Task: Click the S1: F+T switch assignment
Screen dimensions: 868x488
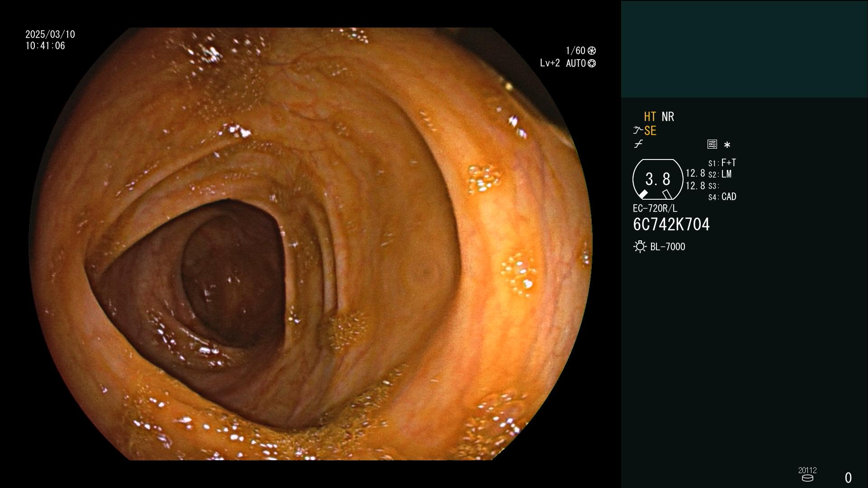Action: click(722, 163)
